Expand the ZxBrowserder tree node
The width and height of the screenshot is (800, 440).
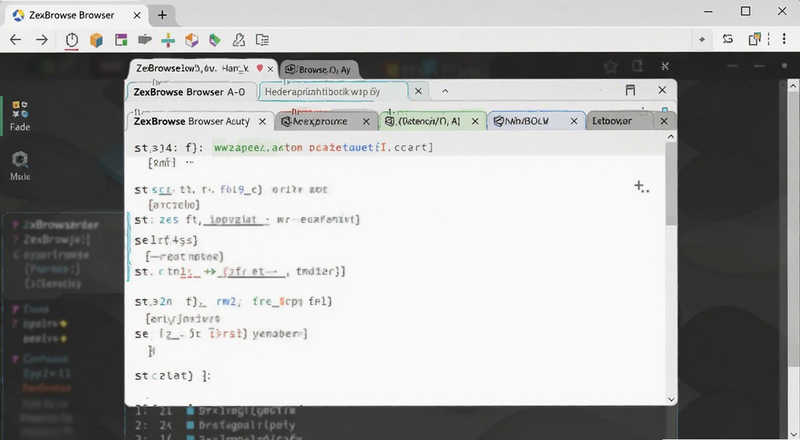tap(15, 225)
